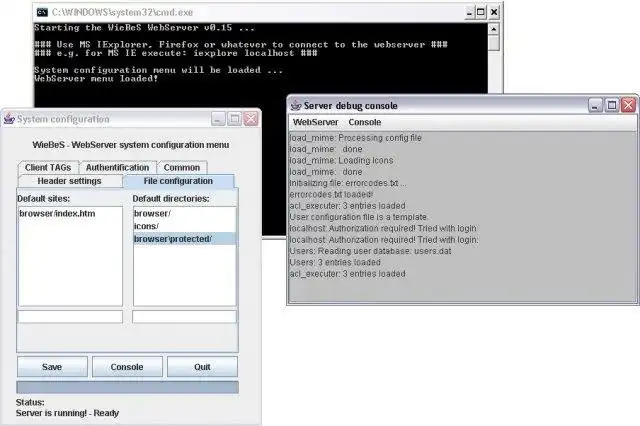Click the Save button
This screenshot has height=426, width=640.
pos(52,367)
